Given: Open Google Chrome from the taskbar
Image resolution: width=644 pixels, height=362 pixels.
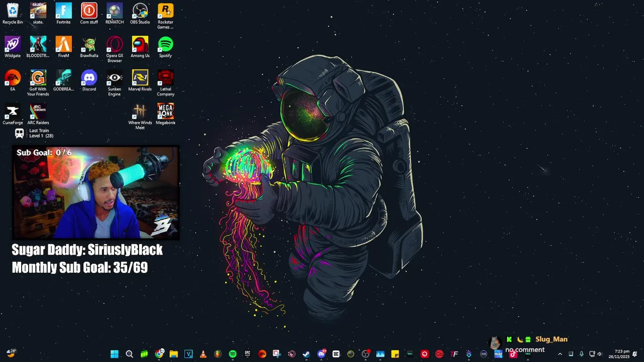Looking at the screenshot, I should click(x=159, y=354).
